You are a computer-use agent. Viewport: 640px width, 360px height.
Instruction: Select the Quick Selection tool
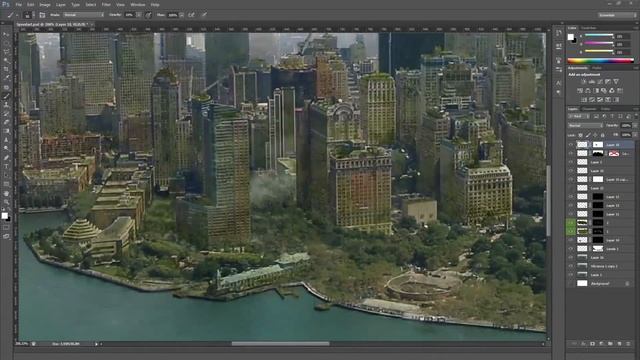(x=7, y=60)
